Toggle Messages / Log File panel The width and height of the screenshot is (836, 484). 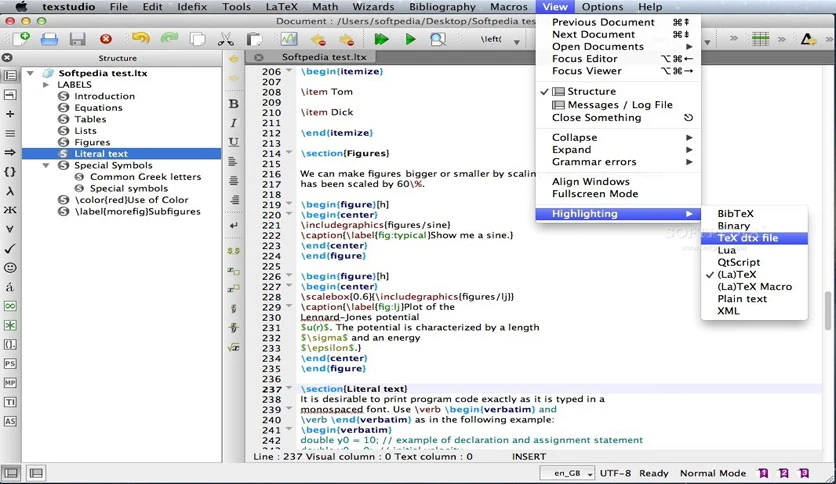tap(618, 105)
